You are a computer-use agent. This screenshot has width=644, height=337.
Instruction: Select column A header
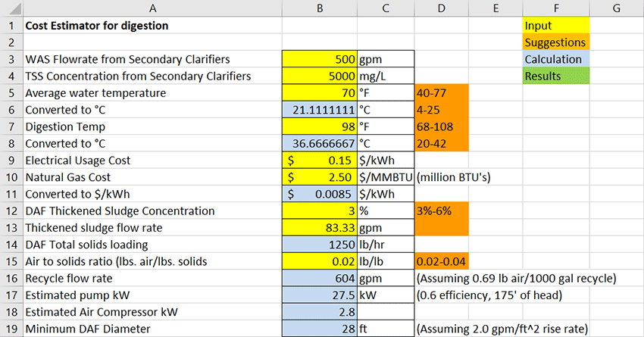pos(152,8)
